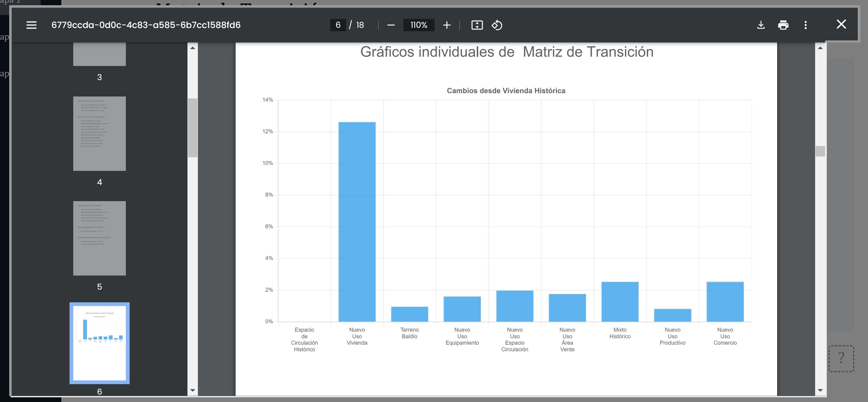Image resolution: width=868 pixels, height=402 pixels.
Task: Click the thumbnail panel scrollbar handle
Action: [x=192, y=128]
